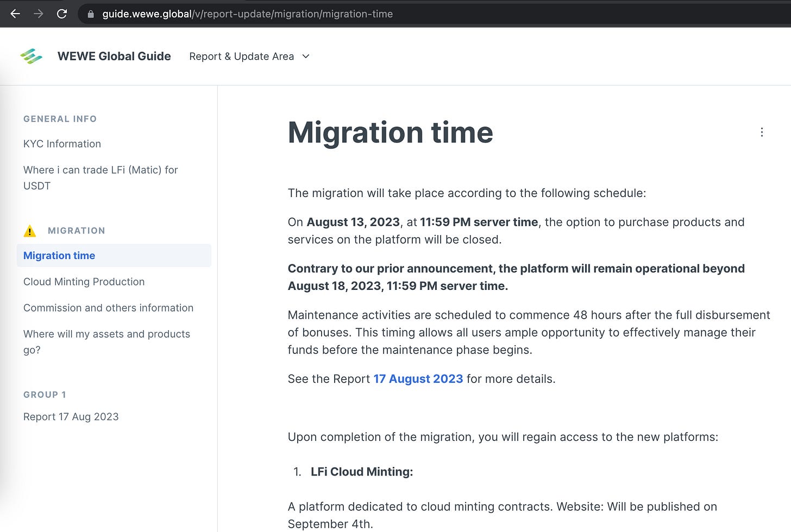This screenshot has width=791, height=532.
Task: Open the three-dot page options menu
Action: point(762,132)
